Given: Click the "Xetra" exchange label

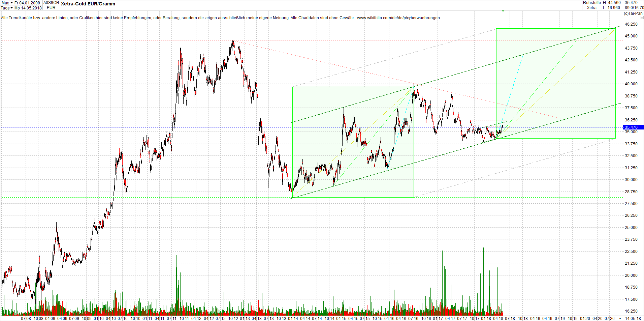Looking at the screenshot, I should (x=591, y=7).
